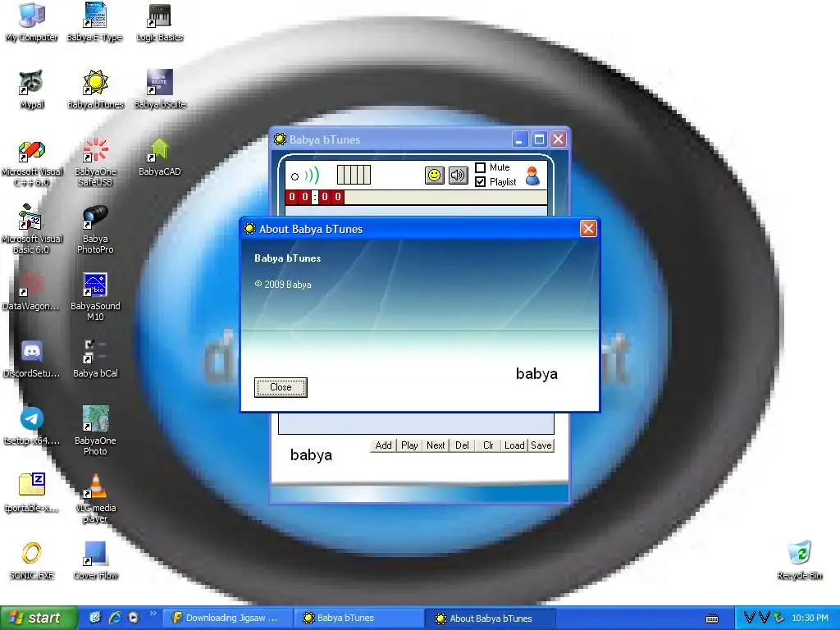Open BabyaOne SafeUSB shortcut
Screen dimensions: 840x630
(x=95, y=163)
